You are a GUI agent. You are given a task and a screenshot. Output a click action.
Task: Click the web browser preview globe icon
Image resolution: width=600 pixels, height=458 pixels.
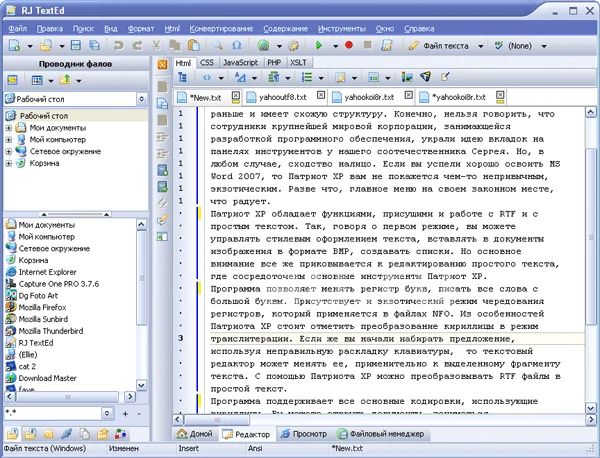(263, 46)
